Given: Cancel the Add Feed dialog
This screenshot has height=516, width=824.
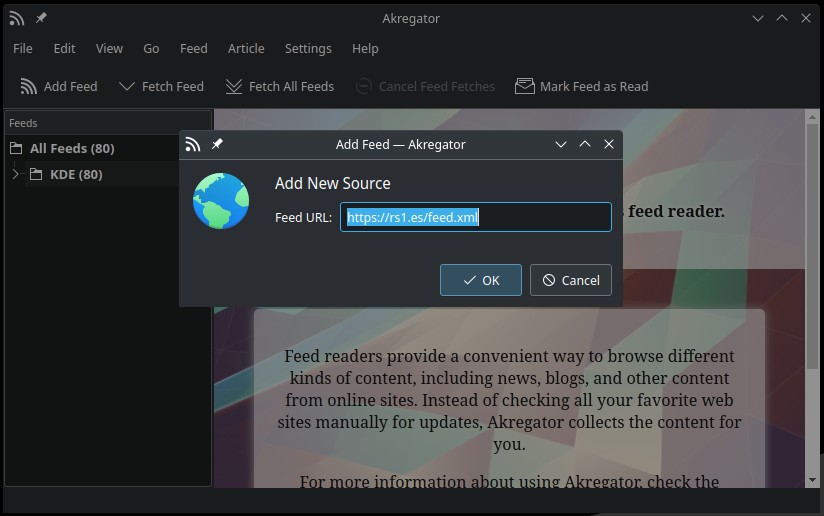Looking at the screenshot, I should point(571,280).
